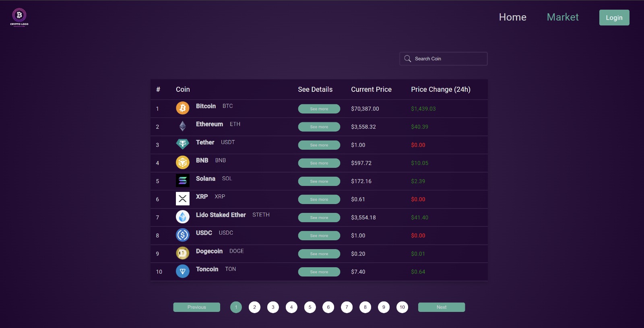
Task: Click the $1,439.03 price change
Action: tap(423, 109)
